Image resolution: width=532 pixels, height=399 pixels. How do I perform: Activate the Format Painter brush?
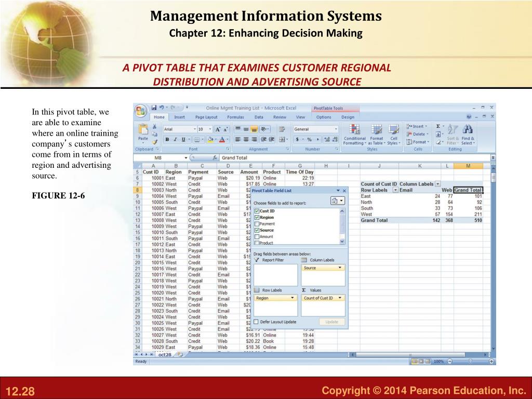tap(154, 142)
